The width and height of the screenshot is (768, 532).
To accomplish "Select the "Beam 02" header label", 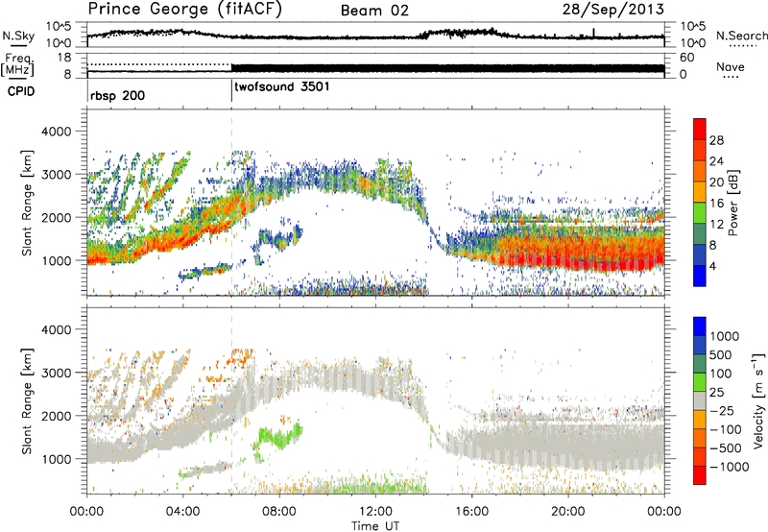I will [x=374, y=11].
